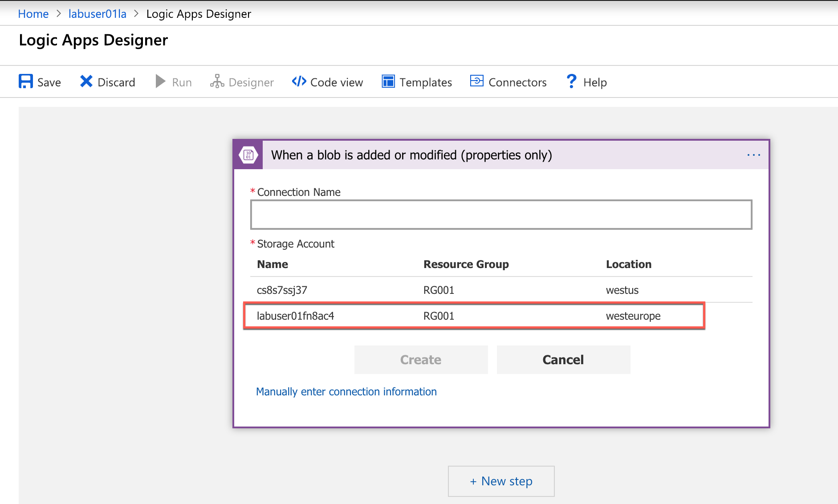The height and width of the screenshot is (504, 838).
Task: Click the Connectors label in toolbar
Action: [x=517, y=82]
